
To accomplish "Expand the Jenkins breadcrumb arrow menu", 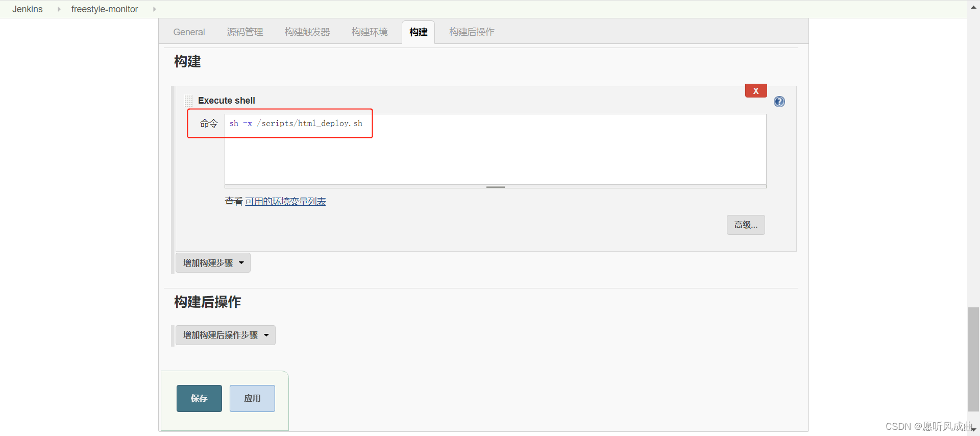I will point(59,9).
